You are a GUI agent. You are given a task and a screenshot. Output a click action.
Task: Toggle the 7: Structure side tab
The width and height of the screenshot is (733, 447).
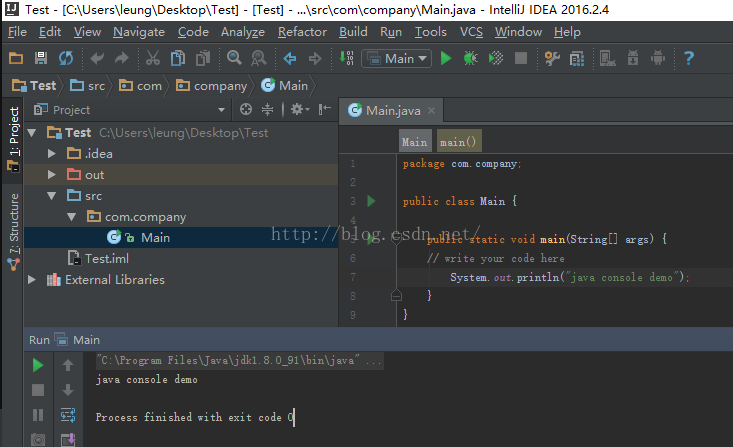[14, 232]
